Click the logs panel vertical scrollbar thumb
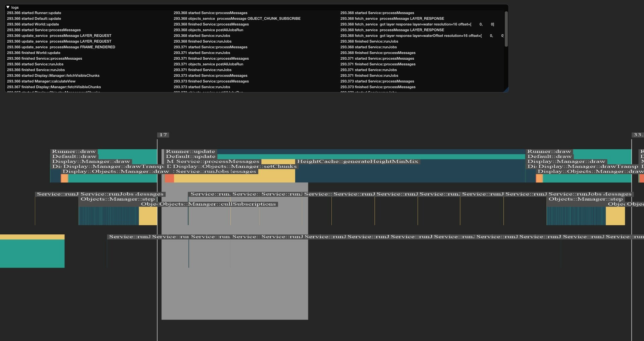Viewport: 644px width, 341px height. 506,29
